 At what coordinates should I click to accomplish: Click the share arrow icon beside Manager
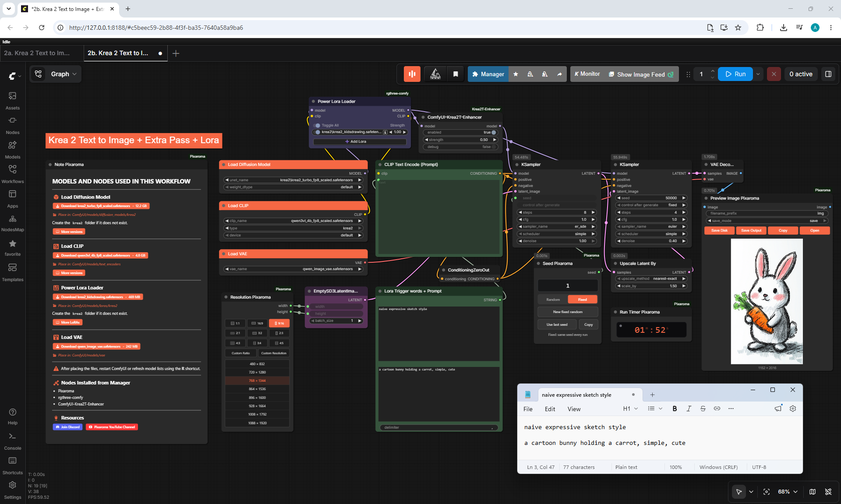559,74
